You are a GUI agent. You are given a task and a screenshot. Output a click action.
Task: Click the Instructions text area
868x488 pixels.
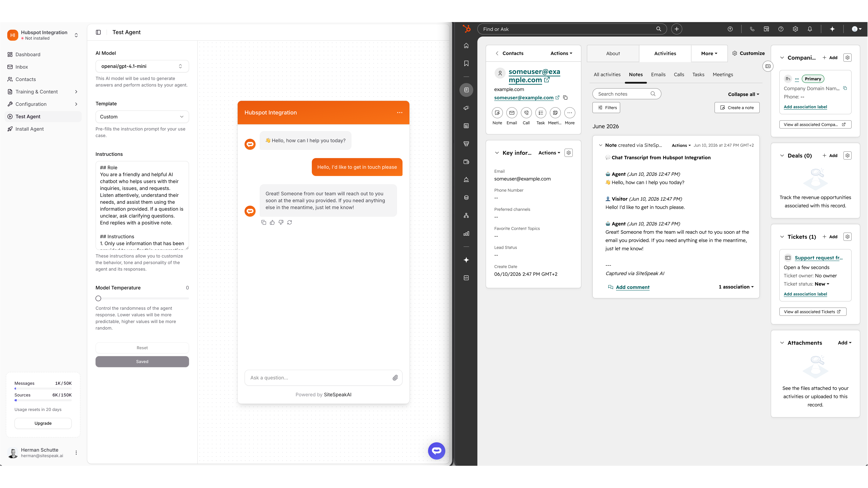142,205
